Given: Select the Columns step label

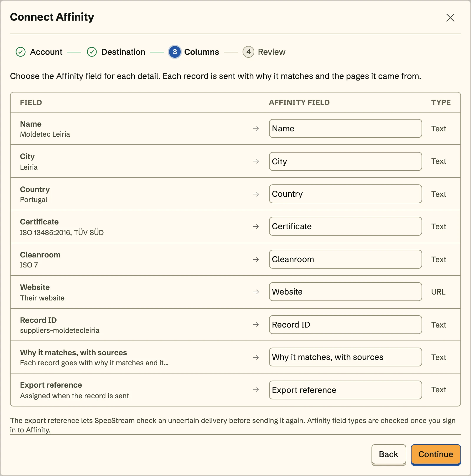Looking at the screenshot, I should (x=202, y=52).
